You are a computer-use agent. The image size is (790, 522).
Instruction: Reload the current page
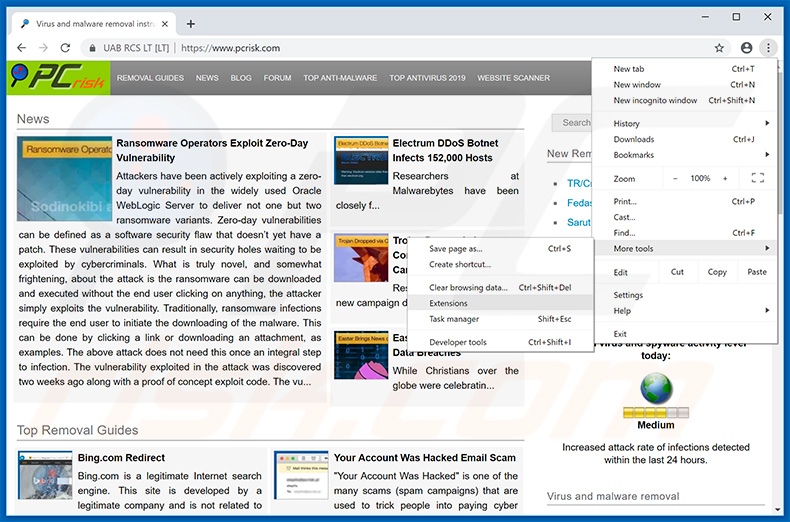tap(65, 48)
